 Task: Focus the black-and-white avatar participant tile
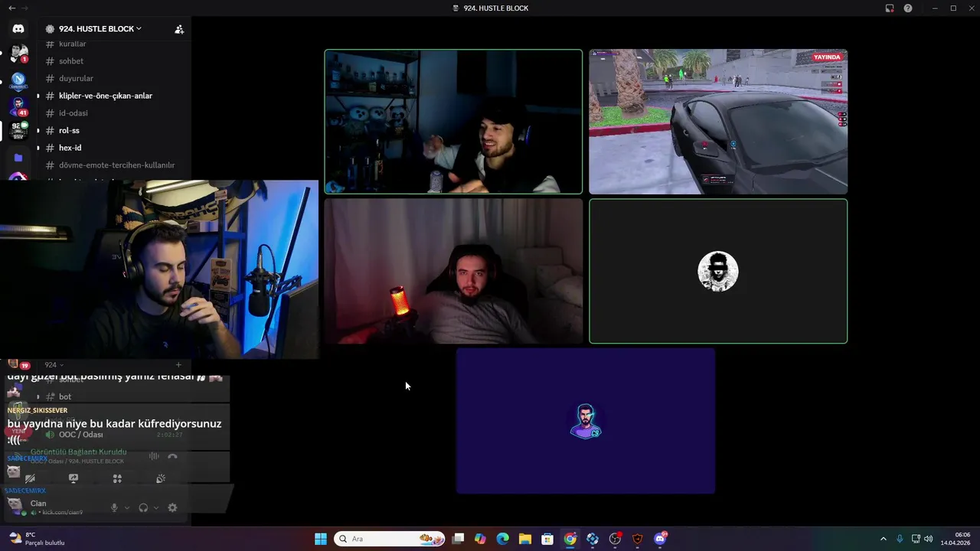tap(718, 271)
